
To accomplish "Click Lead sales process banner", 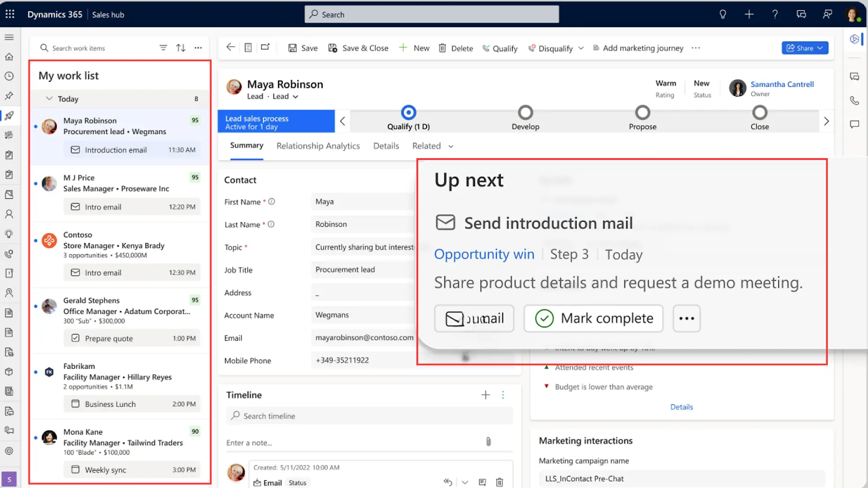I will point(276,121).
